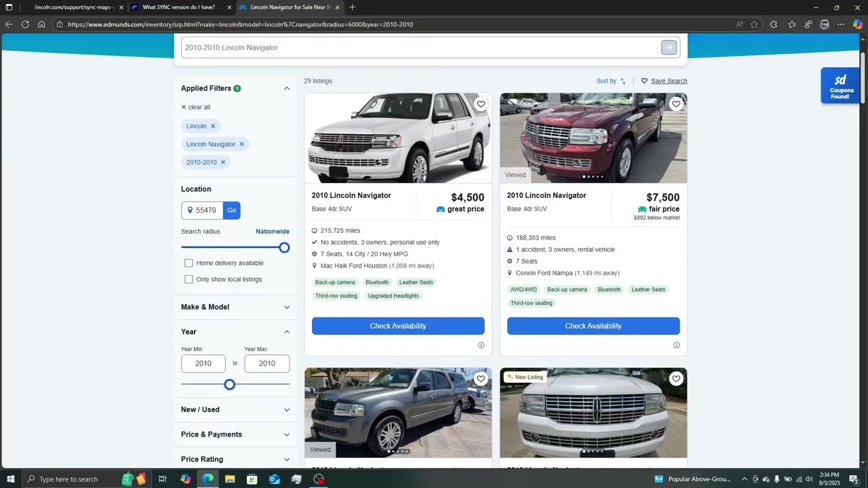Open the Coupons Found widget
This screenshot has height=488, width=868.
pyautogui.click(x=840, y=85)
